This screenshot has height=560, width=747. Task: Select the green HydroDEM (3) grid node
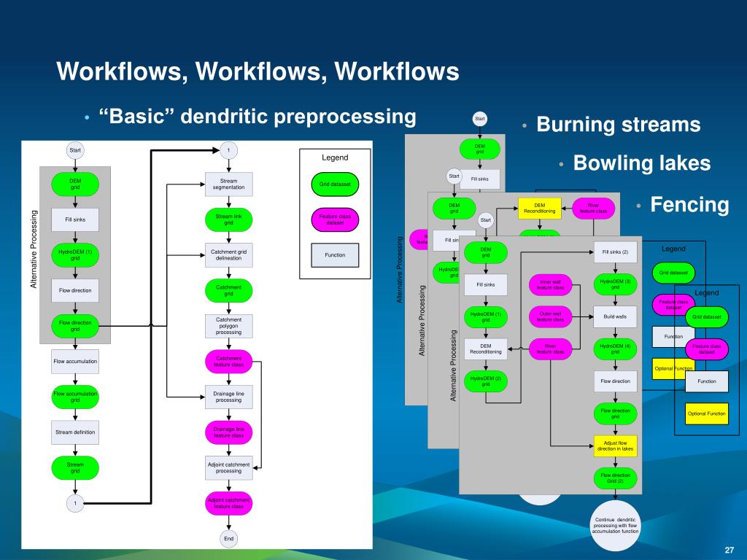[x=615, y=284]
